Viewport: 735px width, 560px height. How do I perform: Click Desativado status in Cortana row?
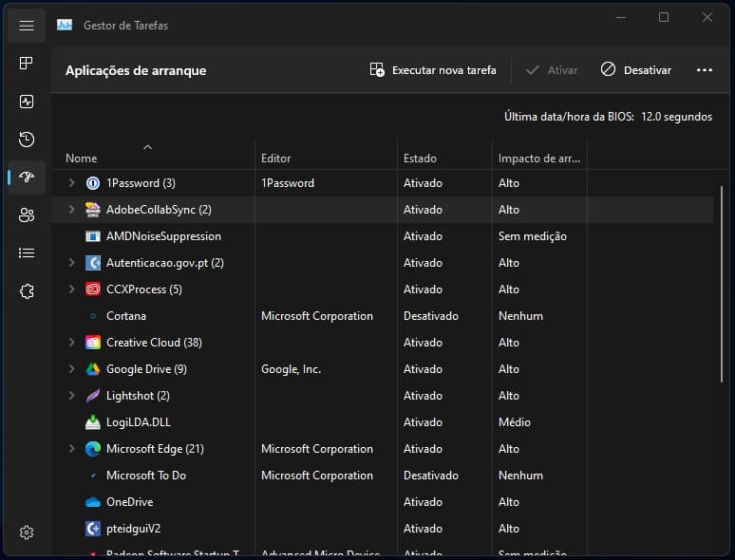(x=431, y=316)
